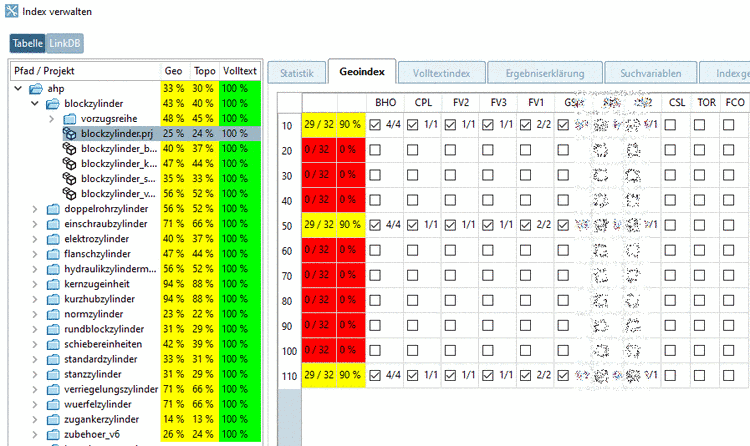The width and height of the screenshot is (750, 446).
Task: Select row header 50 in Geoindex table
Action: click(x=289, y=225)
